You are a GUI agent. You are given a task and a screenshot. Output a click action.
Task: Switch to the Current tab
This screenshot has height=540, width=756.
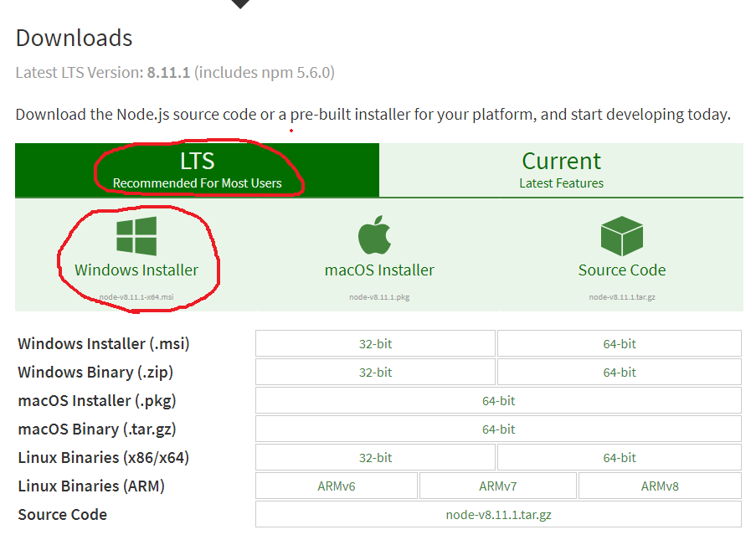pyautogui.click(x=561, y=167)
